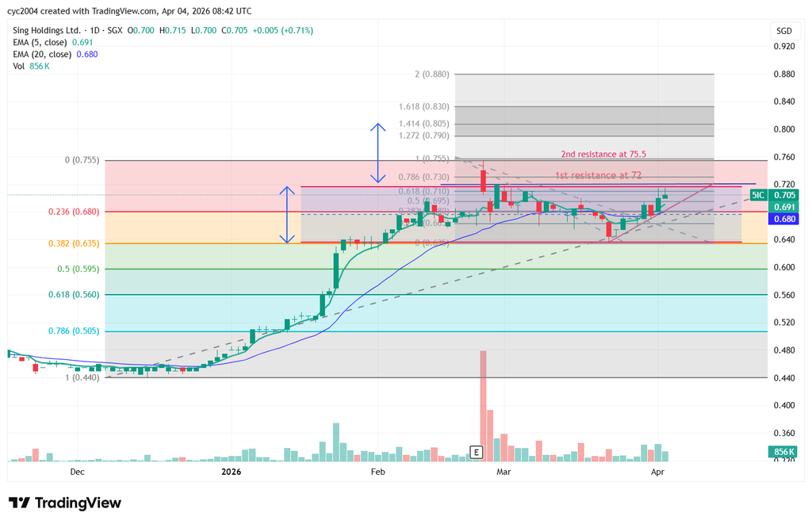This screenshot has height=524, width=812.
Task: Click the '0.236 (0.680)' Fib label
Action: pyautogui.click(x=74, y=212)
